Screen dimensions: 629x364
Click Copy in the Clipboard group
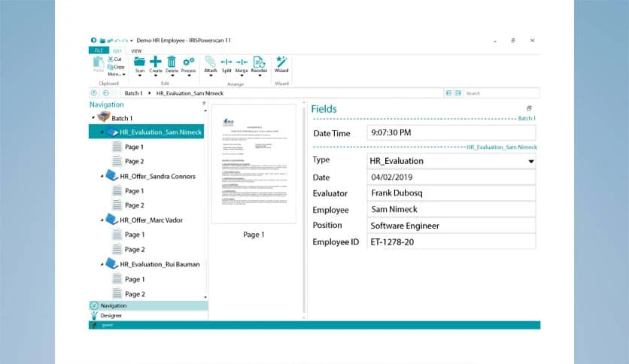click(x=117, y=67)
